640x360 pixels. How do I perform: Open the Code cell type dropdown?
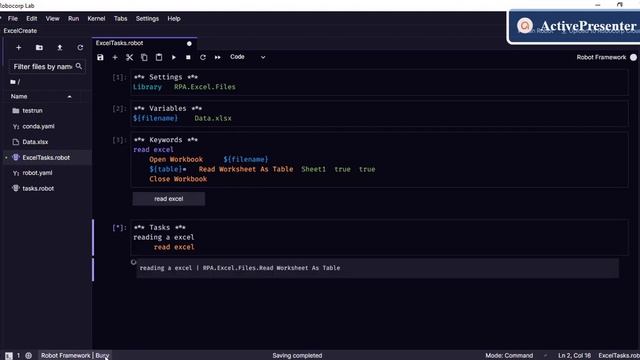coord(247,57)
